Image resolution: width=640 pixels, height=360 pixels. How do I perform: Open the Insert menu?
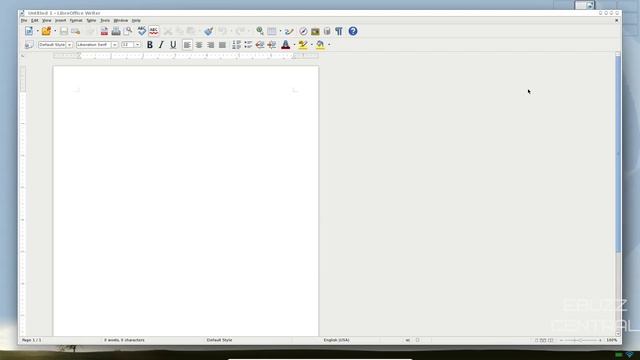tap(60, 20)
